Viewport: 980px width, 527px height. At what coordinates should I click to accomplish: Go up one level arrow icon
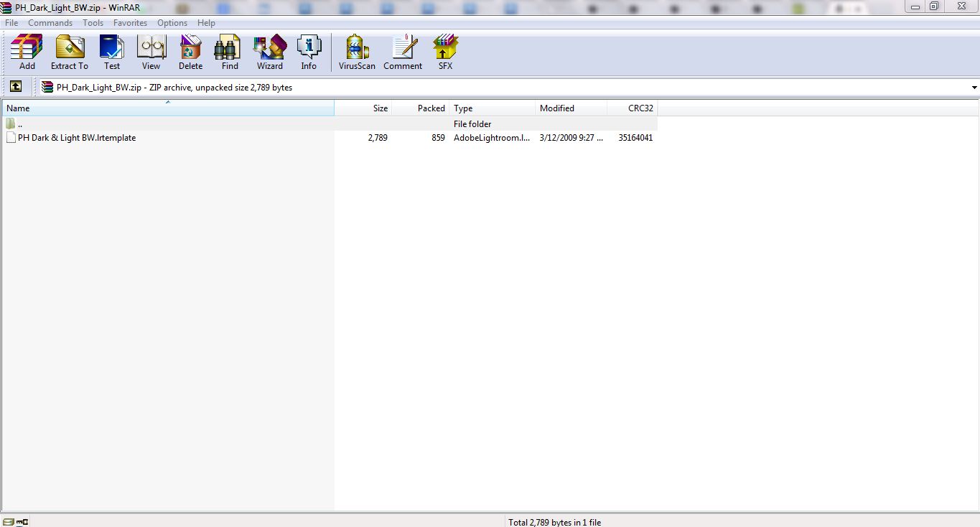[16, 87]
